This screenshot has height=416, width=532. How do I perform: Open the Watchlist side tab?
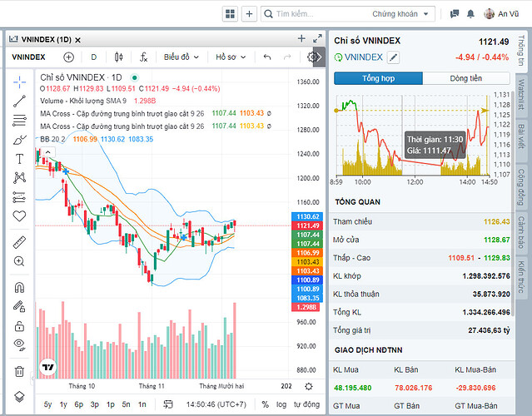coord(521,94)
